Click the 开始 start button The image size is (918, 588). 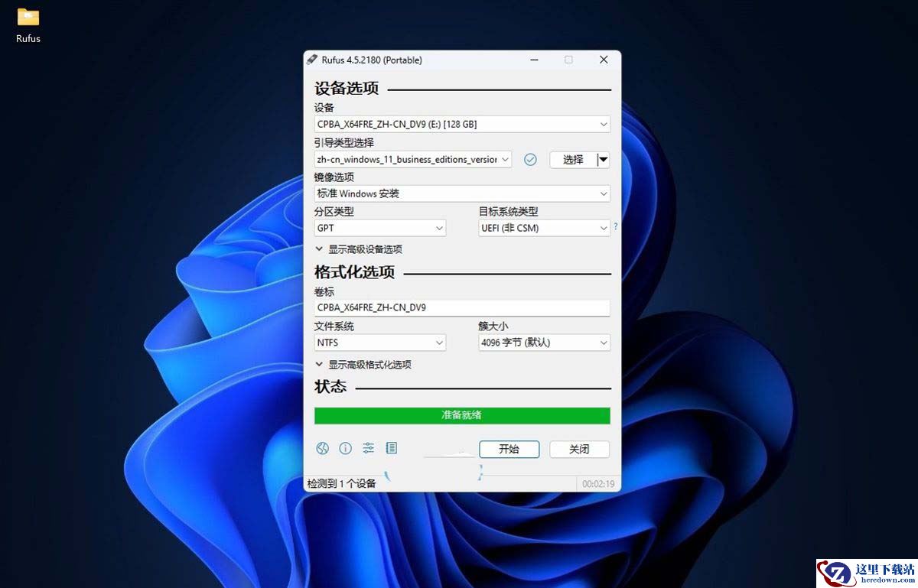(x=509, y=449)
